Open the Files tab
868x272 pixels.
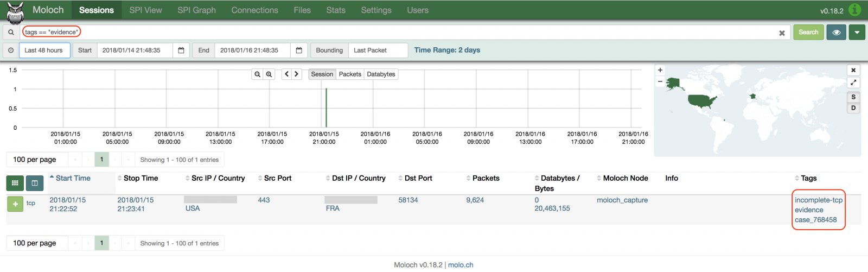pos(302,10)
